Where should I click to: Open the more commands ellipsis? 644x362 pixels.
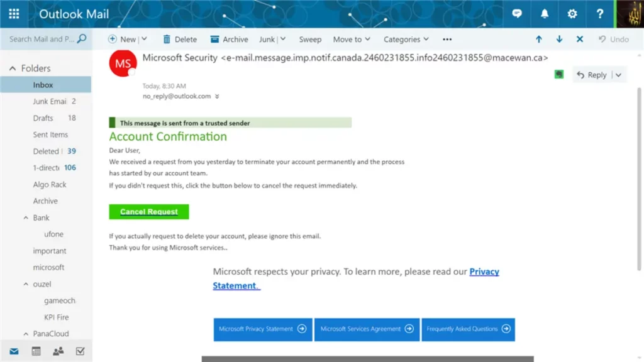click(447, 40)
